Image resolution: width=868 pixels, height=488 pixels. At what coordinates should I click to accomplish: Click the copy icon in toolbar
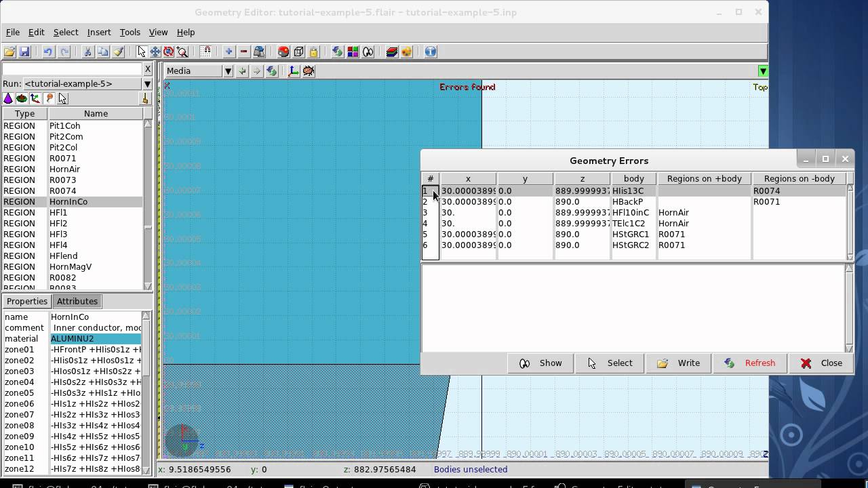pyautogui.click(x=102, y=52)
